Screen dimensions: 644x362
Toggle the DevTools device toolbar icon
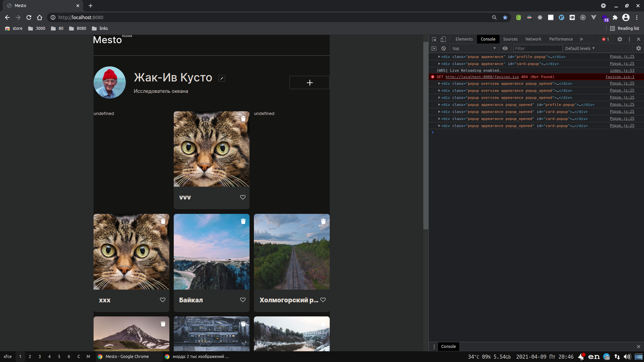443,39
